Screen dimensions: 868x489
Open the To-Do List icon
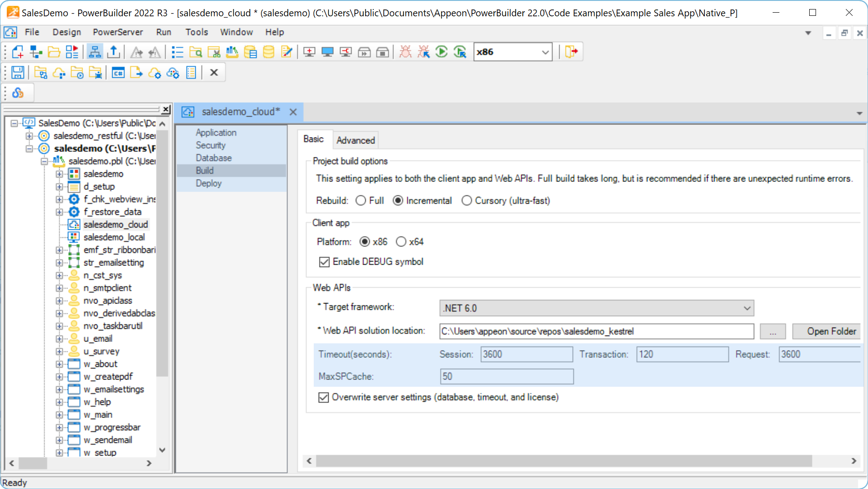[x=177, y=52]
